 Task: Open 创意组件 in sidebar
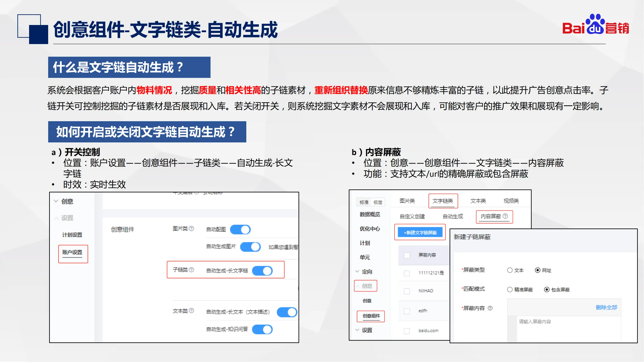point(371,316)
